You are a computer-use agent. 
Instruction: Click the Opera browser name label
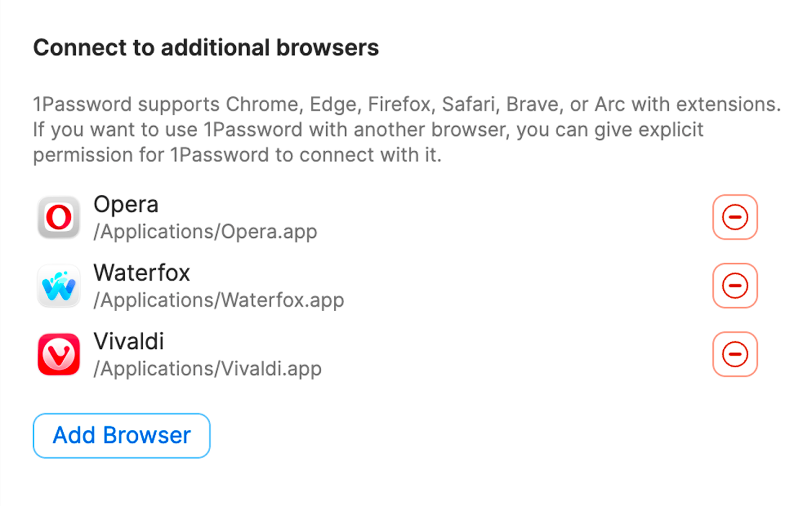[x=126, y=204]
